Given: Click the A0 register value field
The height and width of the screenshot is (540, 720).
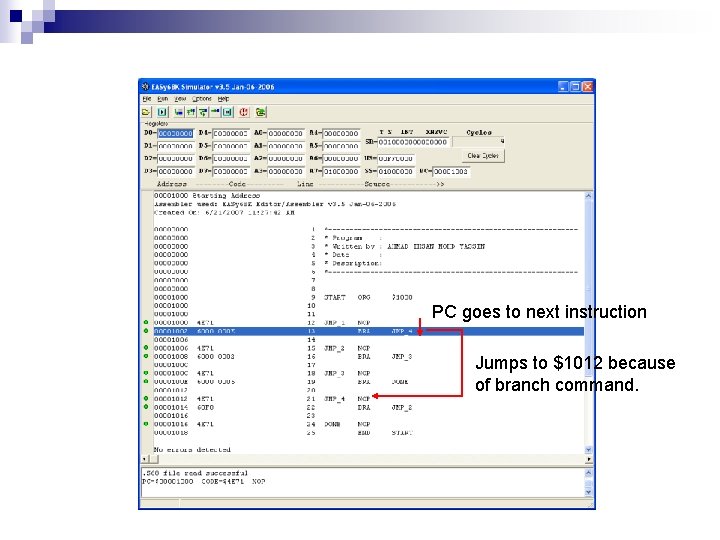Looking at the screenshot, I should coord(286,134).
